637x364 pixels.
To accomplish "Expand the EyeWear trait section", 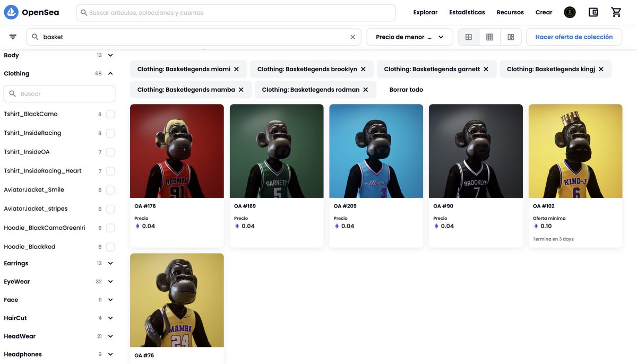I will pos(110,281).
